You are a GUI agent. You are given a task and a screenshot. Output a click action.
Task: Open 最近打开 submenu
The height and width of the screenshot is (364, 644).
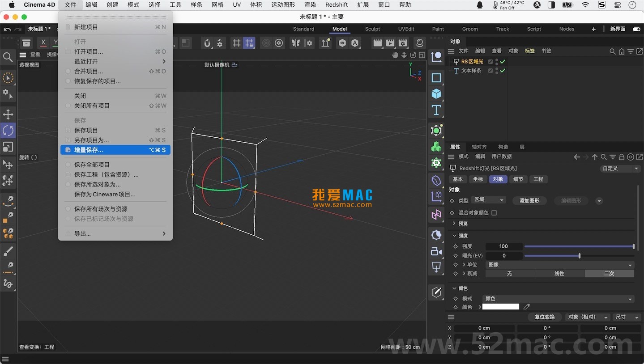point(115,61)
